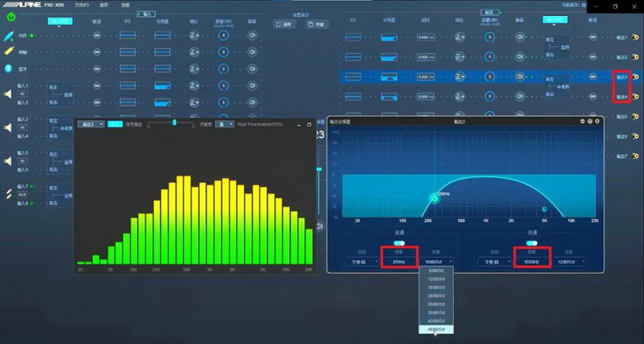Viewport: 644px width, 344px height.
Task: Open the crossover icon in the 输出4 row
Action: pyautogui.click(x=390, y=97)
